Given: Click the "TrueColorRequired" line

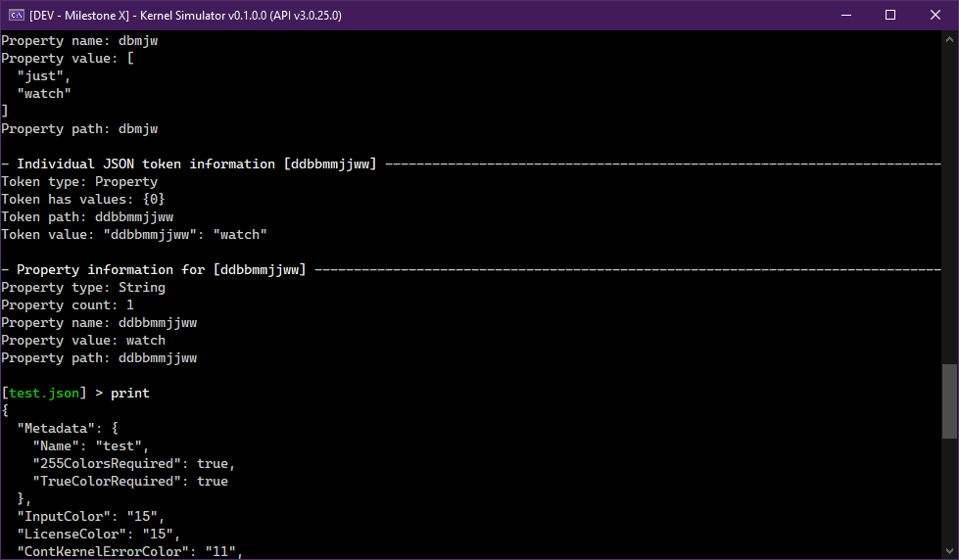Looking at the screenshot, I should point(130,481).
